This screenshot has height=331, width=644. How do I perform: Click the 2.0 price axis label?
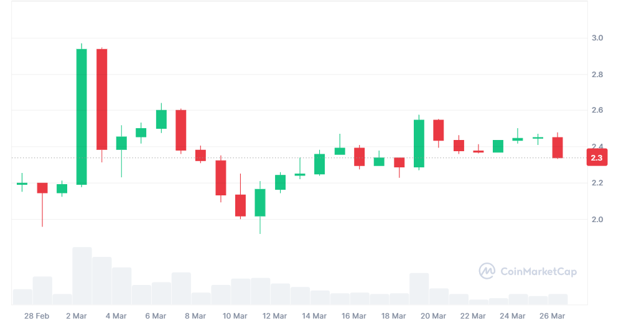(x=596, y=220)
